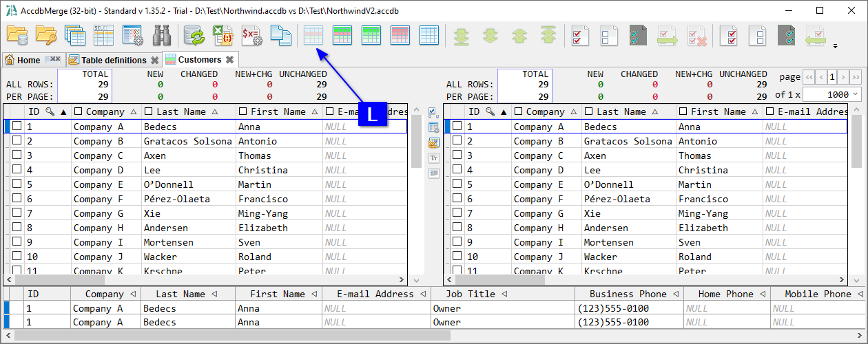Open the SELECT query result icon

click(x=103, y=34)
